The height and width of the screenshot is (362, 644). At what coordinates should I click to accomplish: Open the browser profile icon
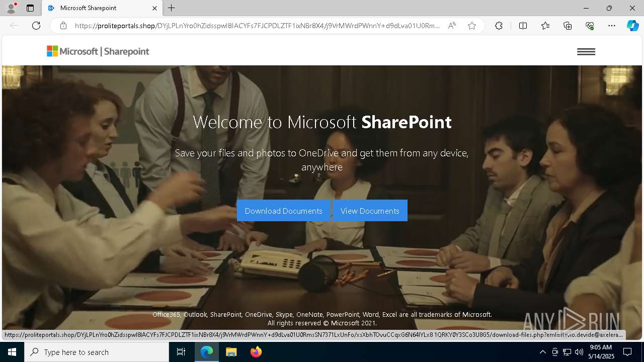coord(11,8)
